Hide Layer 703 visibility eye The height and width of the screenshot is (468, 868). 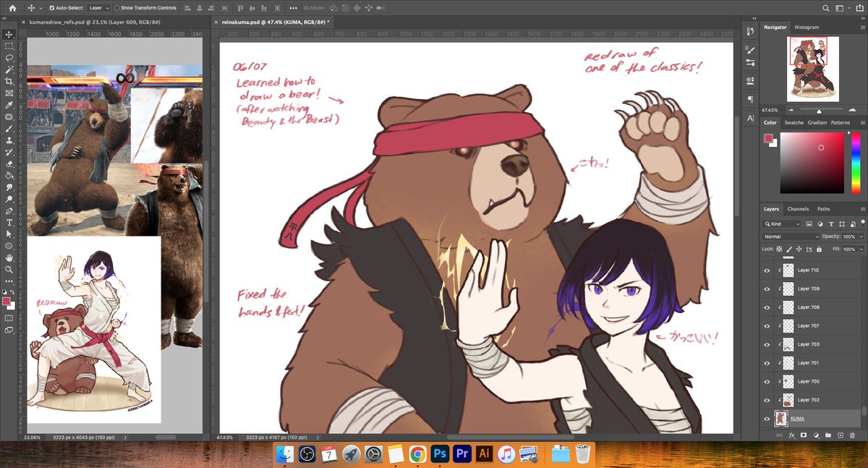[x=767, y=344]
